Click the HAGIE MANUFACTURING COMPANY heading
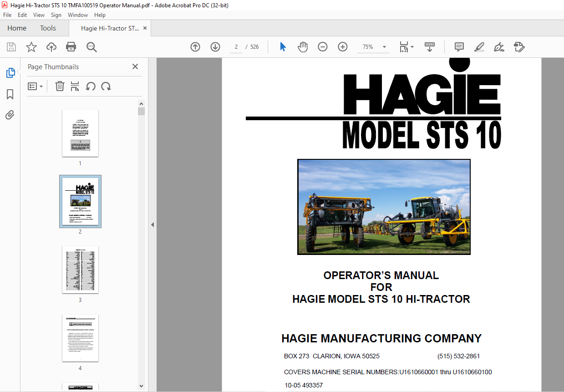 (381, 338)
